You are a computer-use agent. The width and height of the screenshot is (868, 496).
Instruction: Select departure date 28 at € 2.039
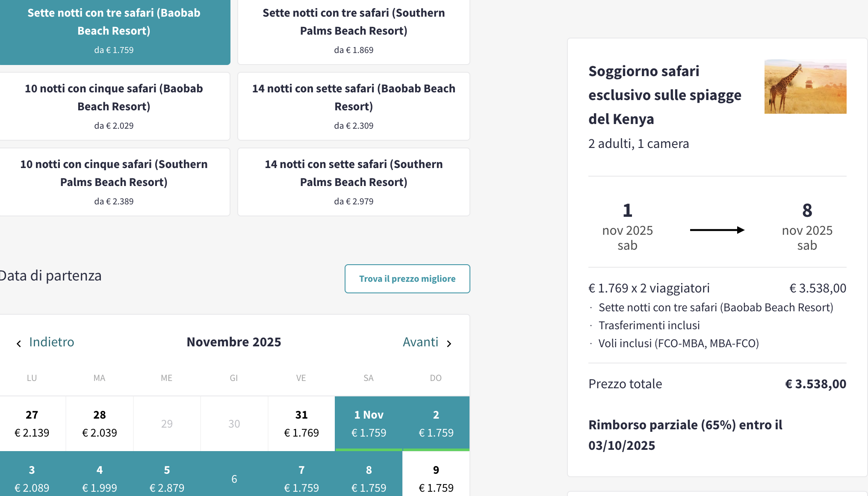point(100,423)
